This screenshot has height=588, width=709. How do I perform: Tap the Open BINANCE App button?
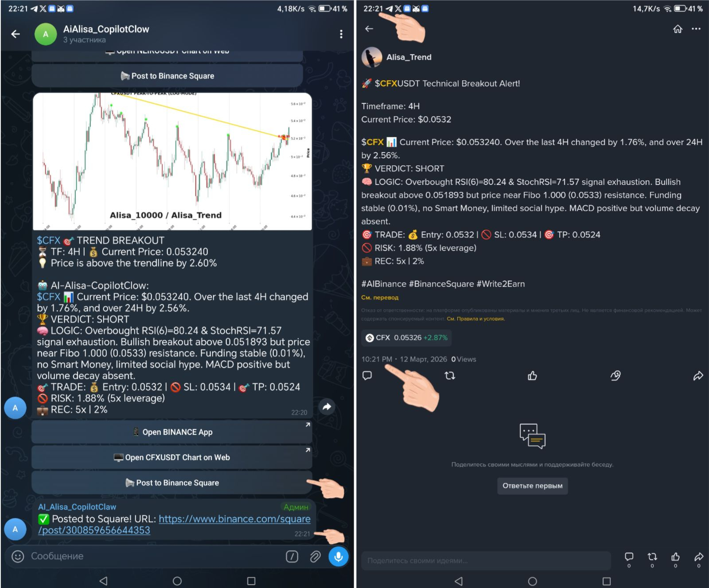click(x=172, y=432)
